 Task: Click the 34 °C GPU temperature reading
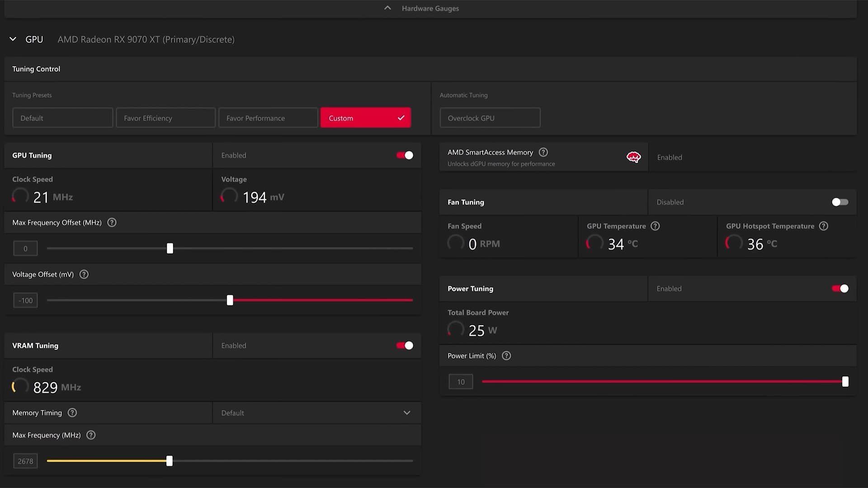coord(623,244)
